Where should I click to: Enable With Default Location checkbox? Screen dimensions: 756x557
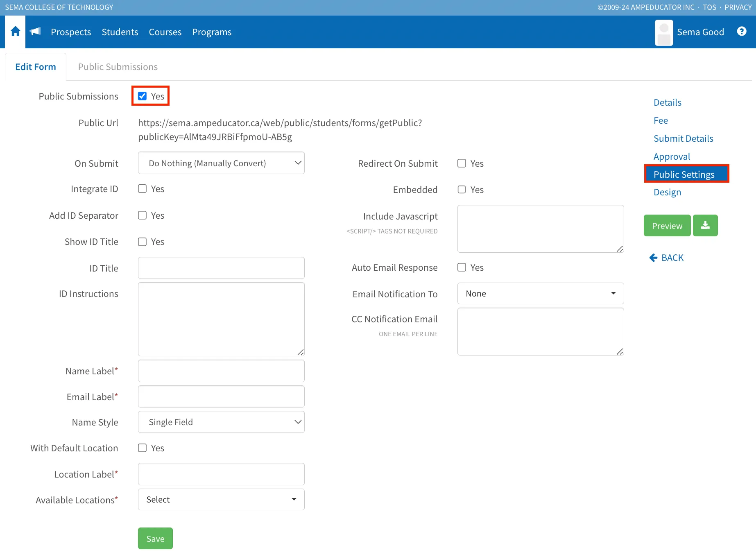click(142, 448)
